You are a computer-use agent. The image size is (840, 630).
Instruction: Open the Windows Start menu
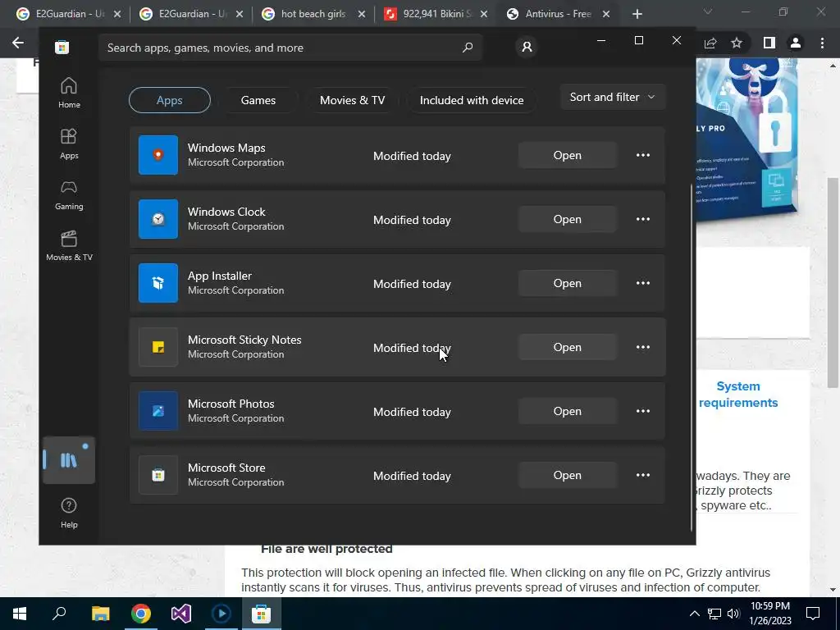pyautogui.click(x=20, y=614)
